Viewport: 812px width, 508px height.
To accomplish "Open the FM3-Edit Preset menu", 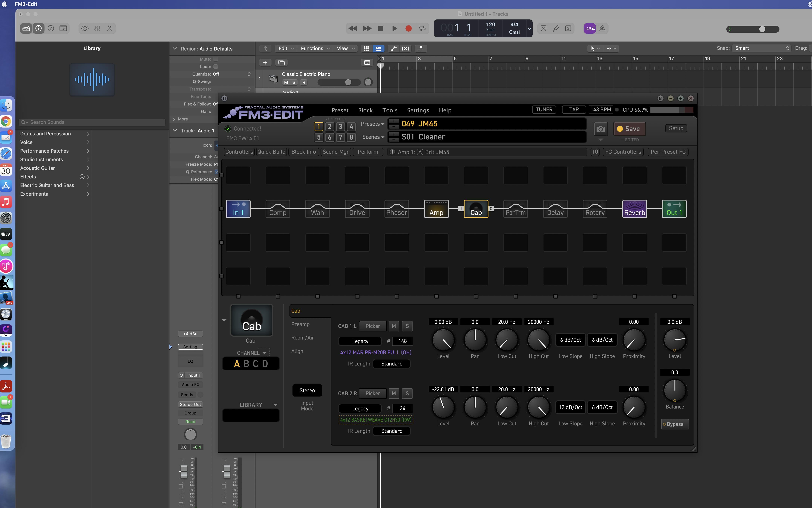I will 340,110.
